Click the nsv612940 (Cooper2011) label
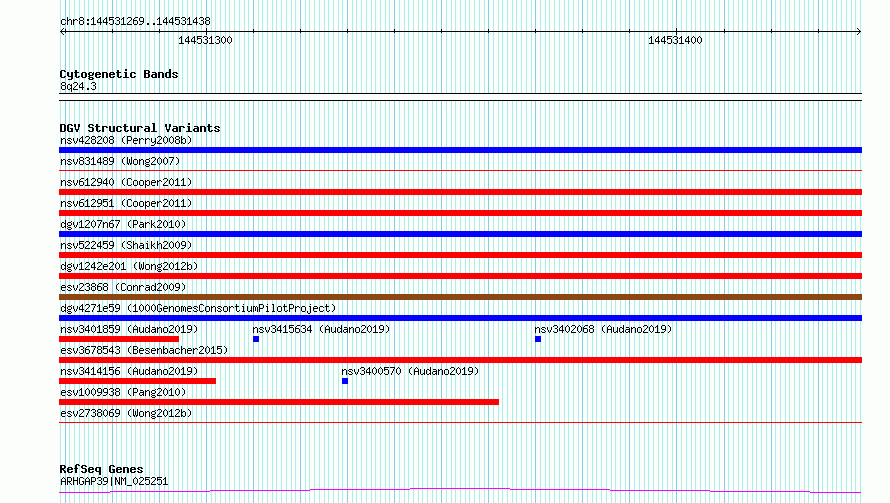Screen dimensions: 890x503 point(126,182)
